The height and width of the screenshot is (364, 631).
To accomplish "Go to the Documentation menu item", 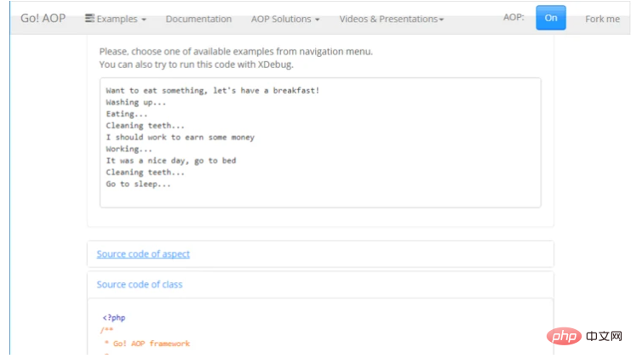I will coord(198,19).
